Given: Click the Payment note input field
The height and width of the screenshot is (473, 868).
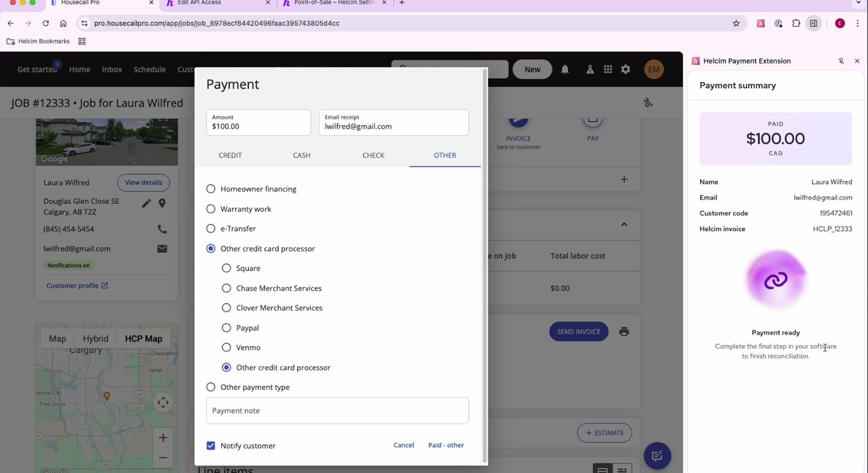Looking at the screenshot, I should (337, 410).
